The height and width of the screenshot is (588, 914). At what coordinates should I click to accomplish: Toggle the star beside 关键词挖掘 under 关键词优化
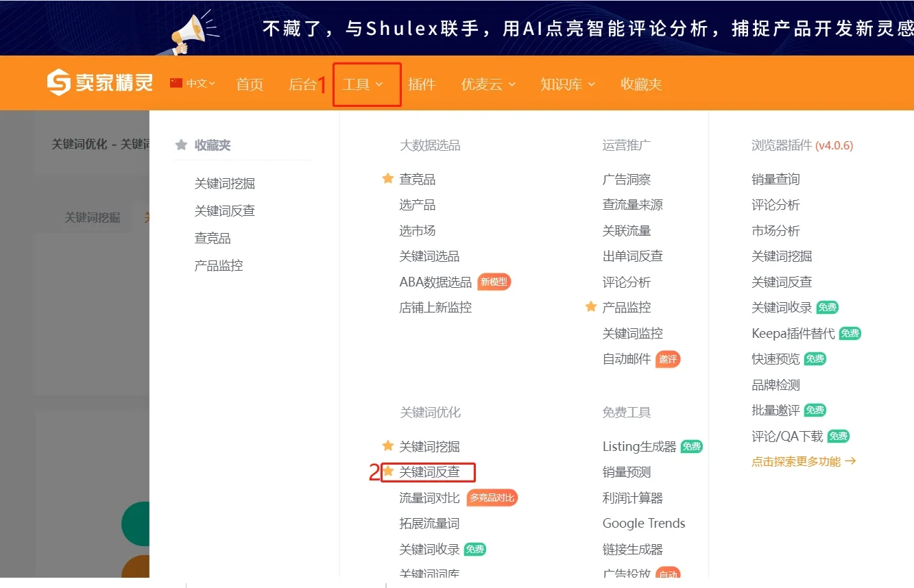click(x=388, y=446)
